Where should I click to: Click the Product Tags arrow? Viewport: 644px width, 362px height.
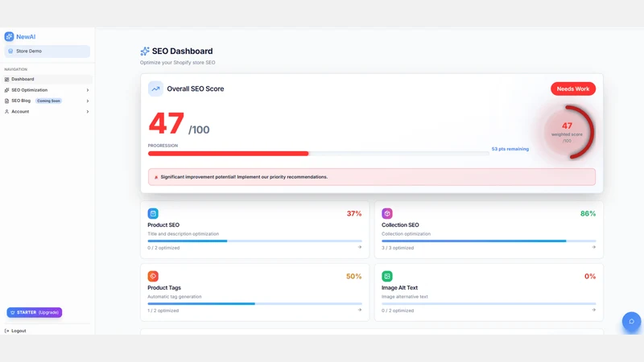pyautogui.click(x=360, y=310)
